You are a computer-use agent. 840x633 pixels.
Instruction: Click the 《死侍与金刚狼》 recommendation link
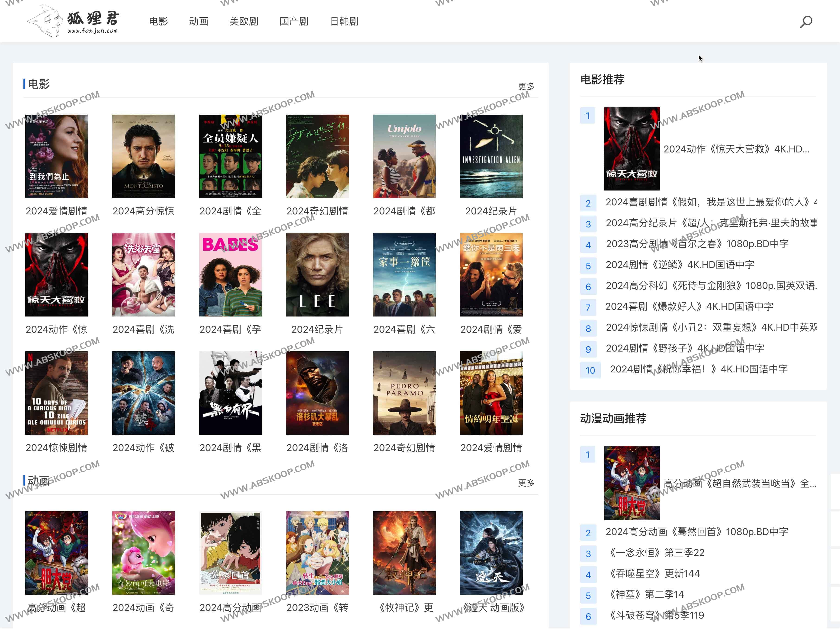point(711,286)
